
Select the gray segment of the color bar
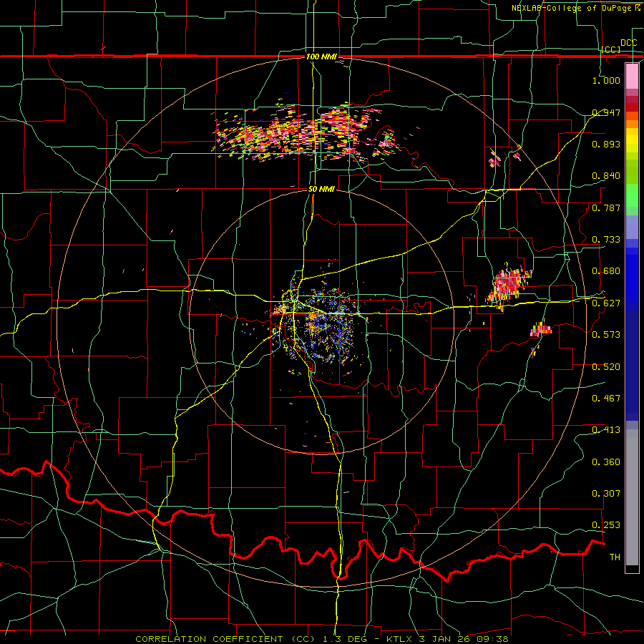(x=632, y=497)
